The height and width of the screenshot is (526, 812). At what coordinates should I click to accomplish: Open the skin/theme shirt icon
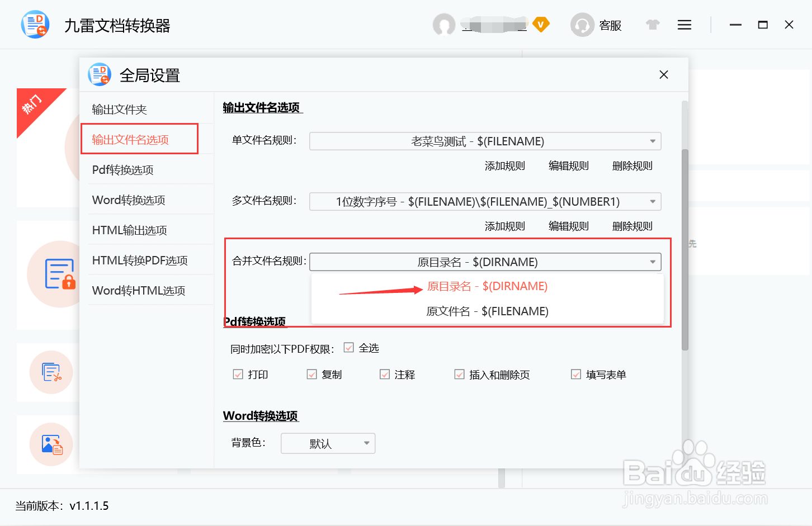coord(653,25)
